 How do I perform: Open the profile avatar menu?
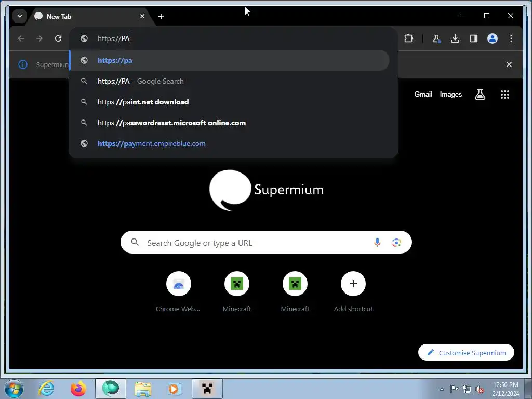coord(493,38)
